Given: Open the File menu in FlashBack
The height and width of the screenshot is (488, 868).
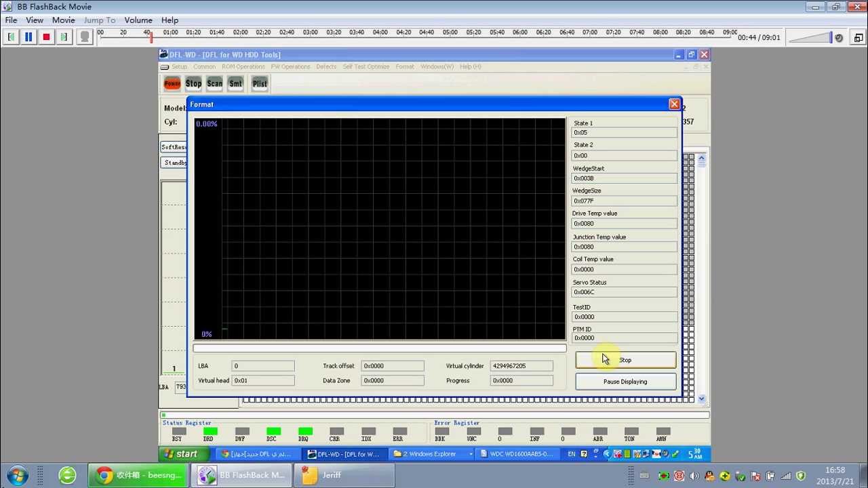Looking at the screenshot, I should pos(11,20).
